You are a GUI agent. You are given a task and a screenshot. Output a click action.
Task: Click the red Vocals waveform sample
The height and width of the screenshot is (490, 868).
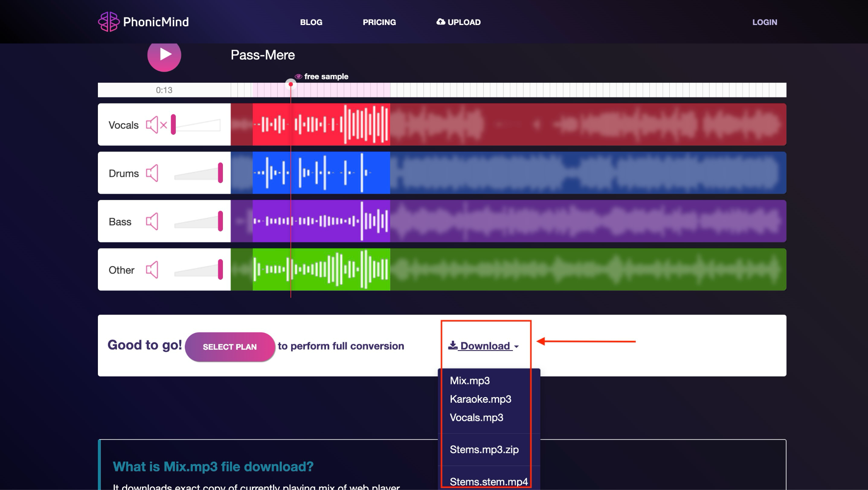pyautogui.click(x=321, y=125)
